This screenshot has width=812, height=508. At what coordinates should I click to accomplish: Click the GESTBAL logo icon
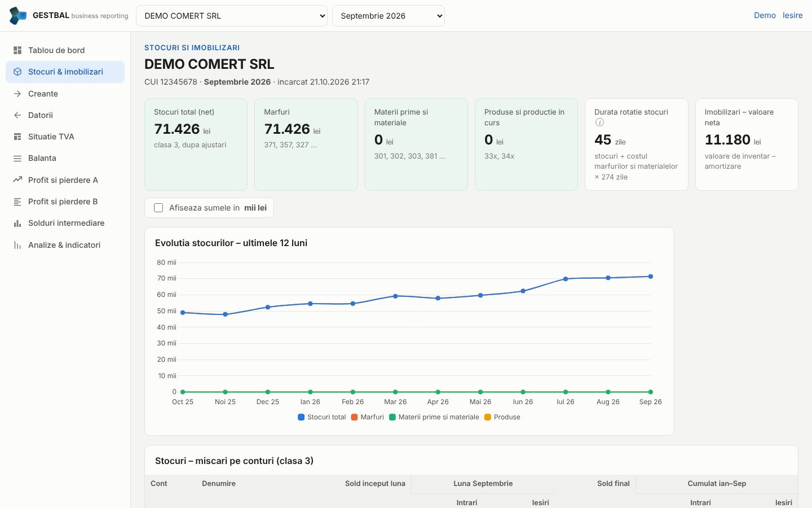(x=18, y=16)
